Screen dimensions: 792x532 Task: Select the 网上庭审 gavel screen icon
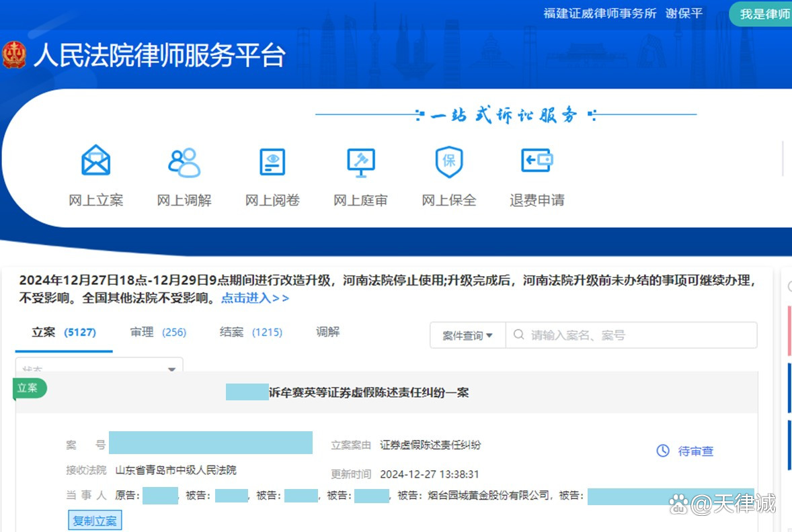360,162
